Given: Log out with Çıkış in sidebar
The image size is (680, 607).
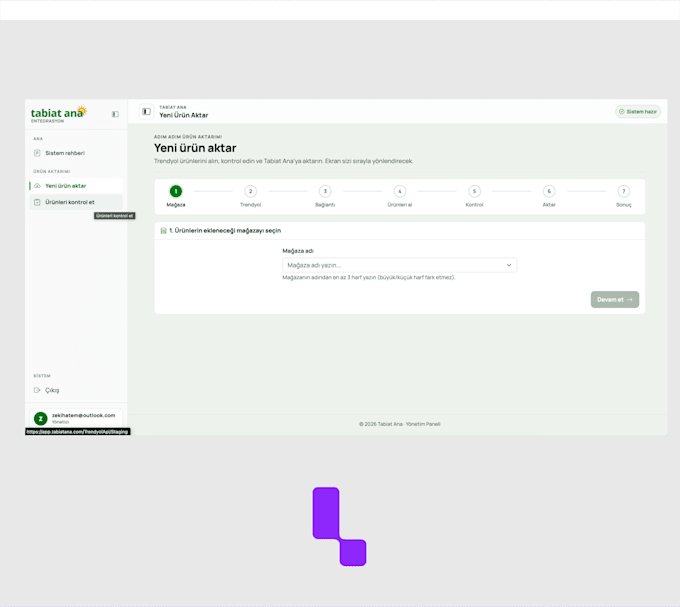Looking at the screenshot, I should [76, 390].
